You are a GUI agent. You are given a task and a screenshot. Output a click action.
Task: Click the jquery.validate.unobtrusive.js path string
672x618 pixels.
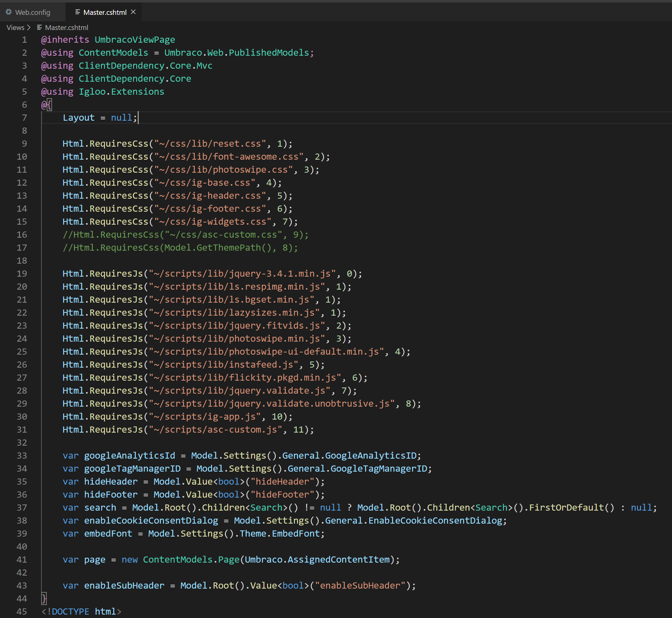click(271, 404)
